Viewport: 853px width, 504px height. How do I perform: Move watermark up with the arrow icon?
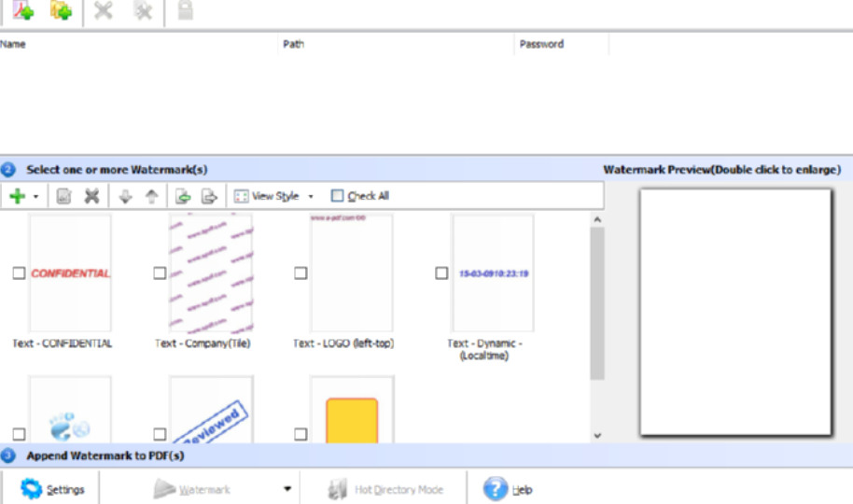pyautogui.click(x=152, y=197)
